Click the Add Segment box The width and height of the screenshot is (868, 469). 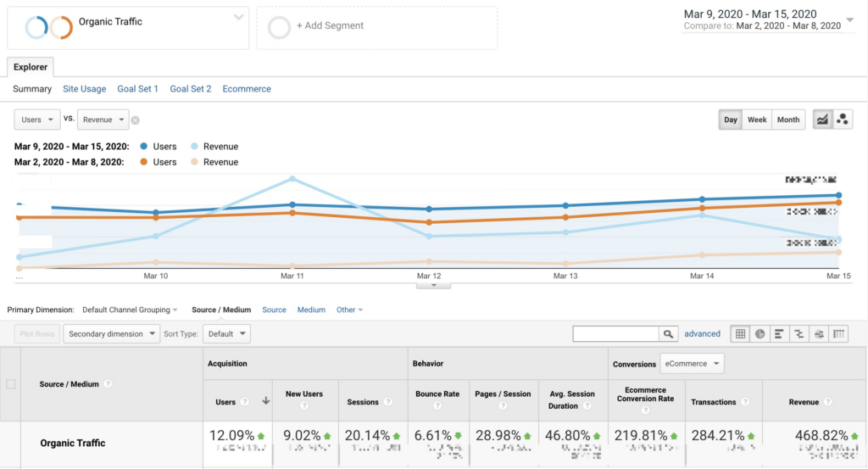tap(377, 28)
